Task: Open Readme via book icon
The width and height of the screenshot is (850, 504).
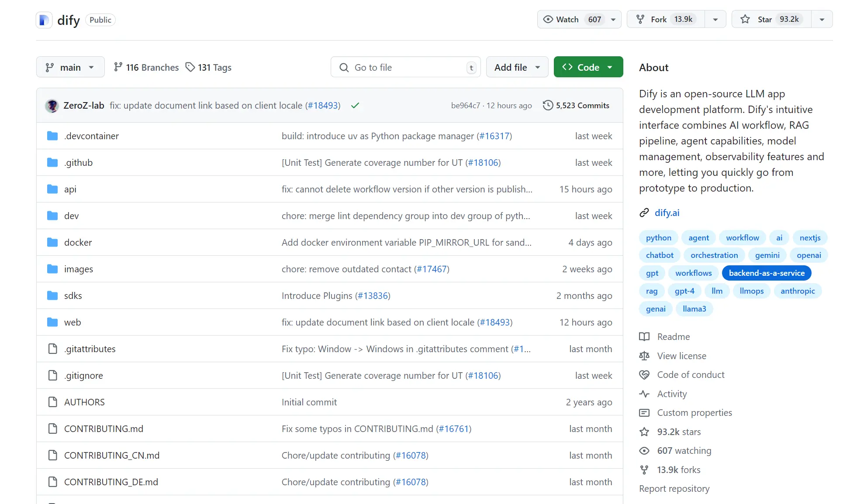Action: [644, 337]
